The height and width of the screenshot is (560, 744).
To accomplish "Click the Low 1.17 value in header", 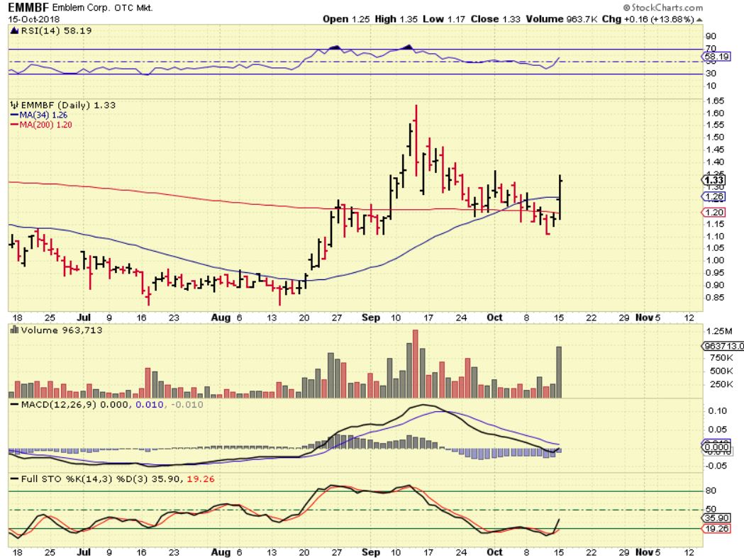I will pos(445,19).
